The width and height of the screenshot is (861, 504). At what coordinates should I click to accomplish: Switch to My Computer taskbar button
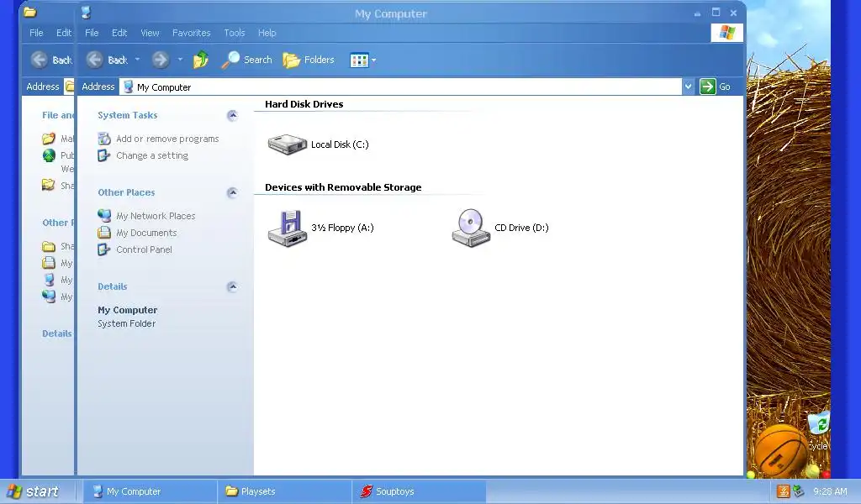coord(150,491)
